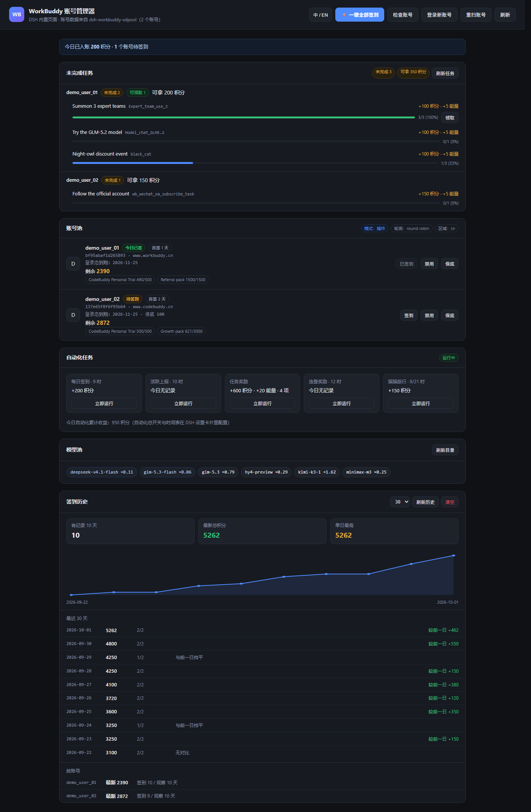Image resolution: width=531 pixels, height=812 pixels.
Task: Click the 刷新 header button
Action: coord(505,15)
